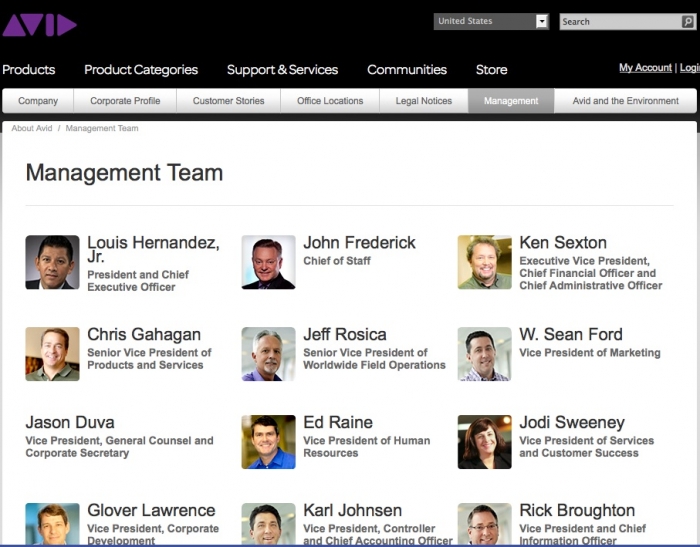Open Louis Hernandez, Jr. name link
Image resolution: width=700 pixels, height=547 pixels.
[x=153, y=249]
